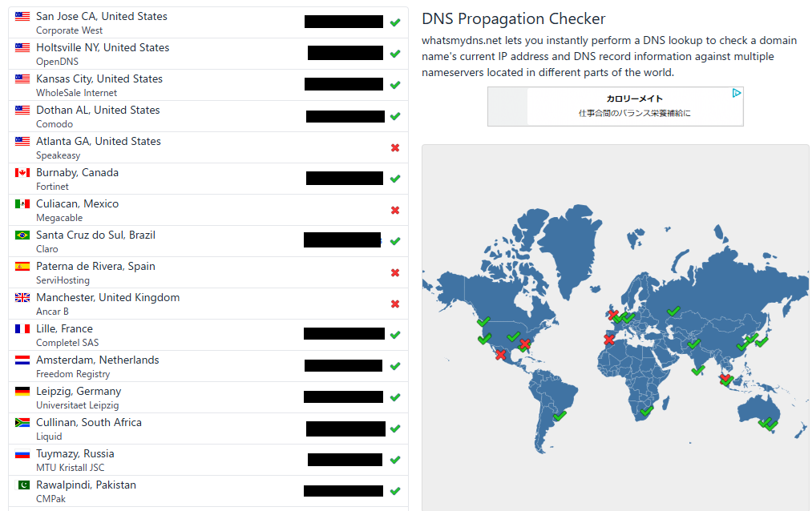This screenshot has height=511, width=812.
Task: Click the Speakeasy provider label
Action: pyautogui.click(x=58, y=155)
